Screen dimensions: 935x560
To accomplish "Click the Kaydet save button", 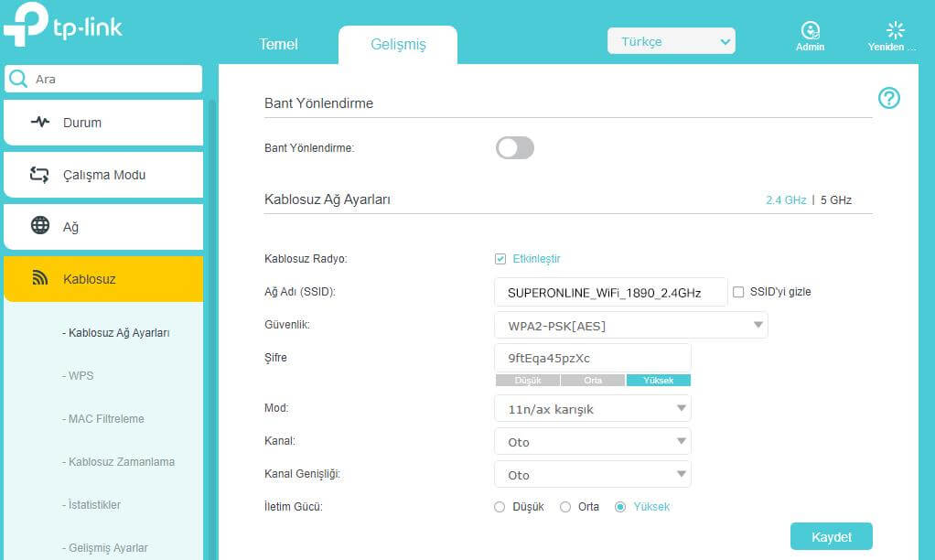I will pyautogui.click(x=831, y=537).
